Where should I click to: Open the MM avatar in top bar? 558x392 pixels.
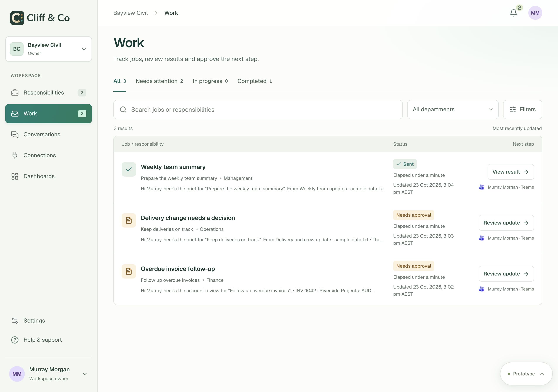tap(535, 13)
